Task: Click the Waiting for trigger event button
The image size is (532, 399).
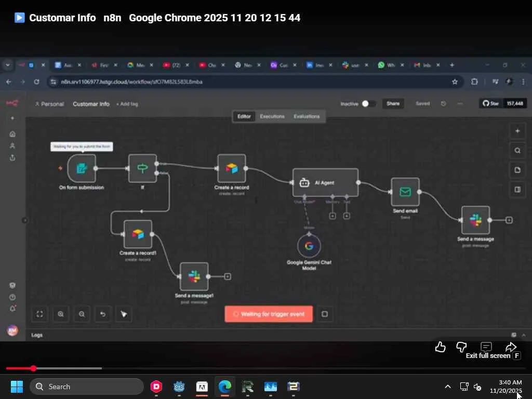Action: pos(269,314)
